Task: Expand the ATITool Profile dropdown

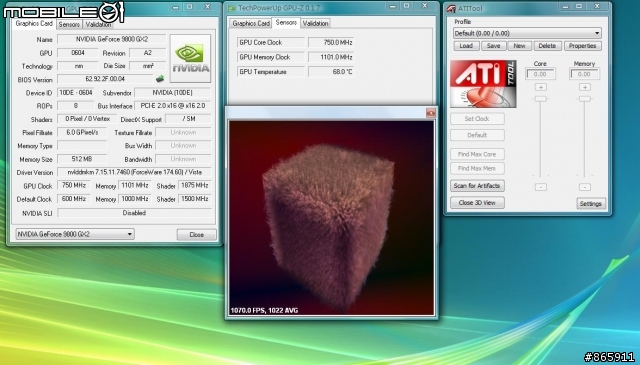Action: click(527, 33)
